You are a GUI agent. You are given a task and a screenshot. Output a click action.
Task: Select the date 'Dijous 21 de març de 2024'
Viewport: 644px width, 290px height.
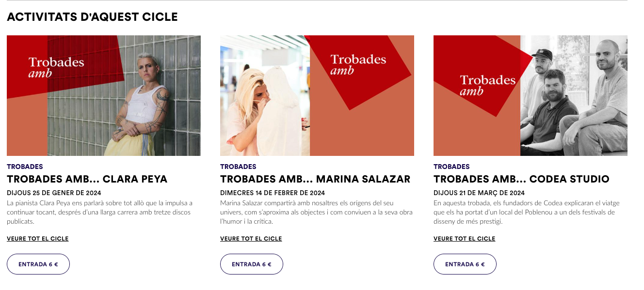479,193
